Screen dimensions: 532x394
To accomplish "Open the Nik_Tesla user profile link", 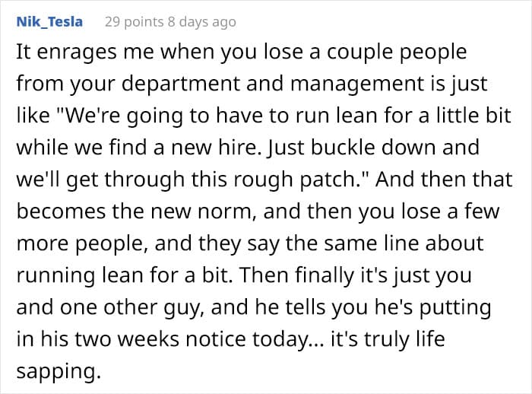I will tap(49, 22).
